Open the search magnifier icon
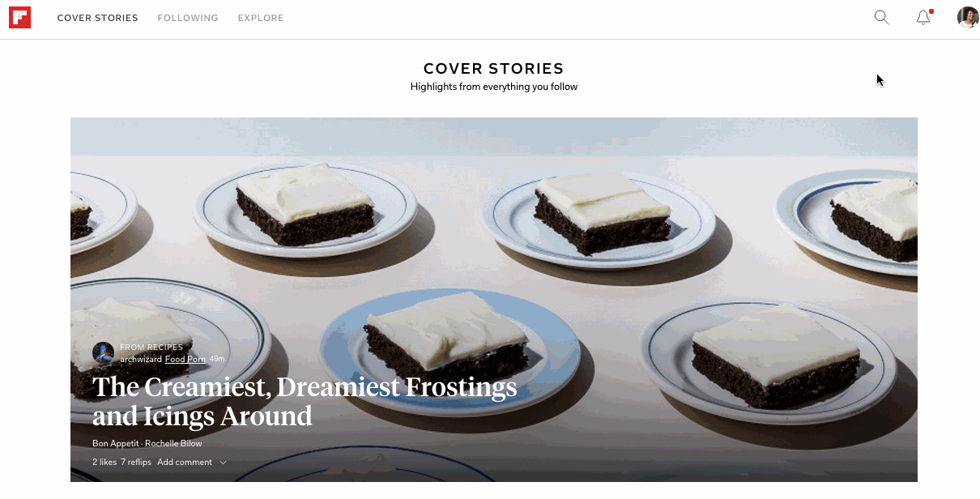Image resolution: width=980 pixels, height=499 pixels. click(881, 17)
